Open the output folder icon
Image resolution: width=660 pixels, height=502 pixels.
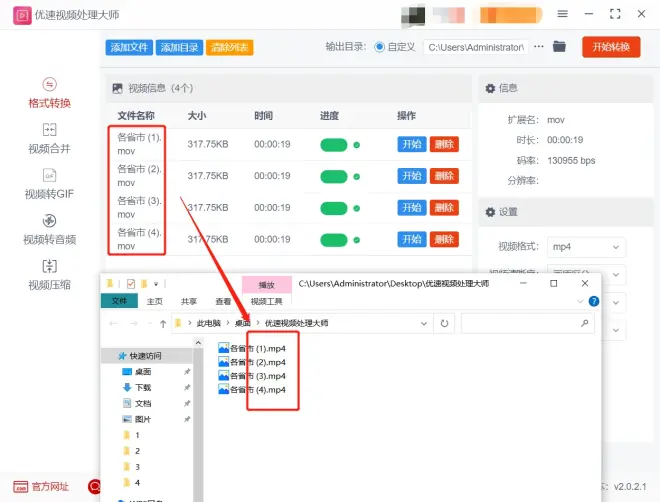[559, 46]
